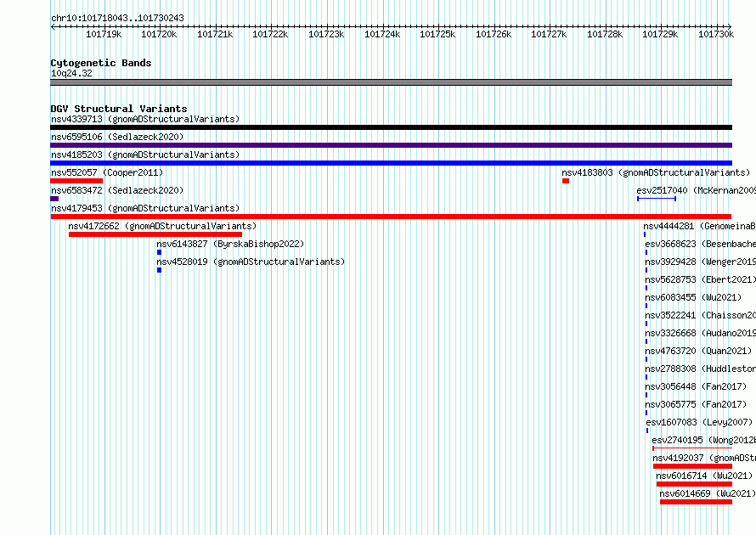Click the 101722k ruler tick
The width and height of the screenshot is (756, 535).
[x=270, y=34]
